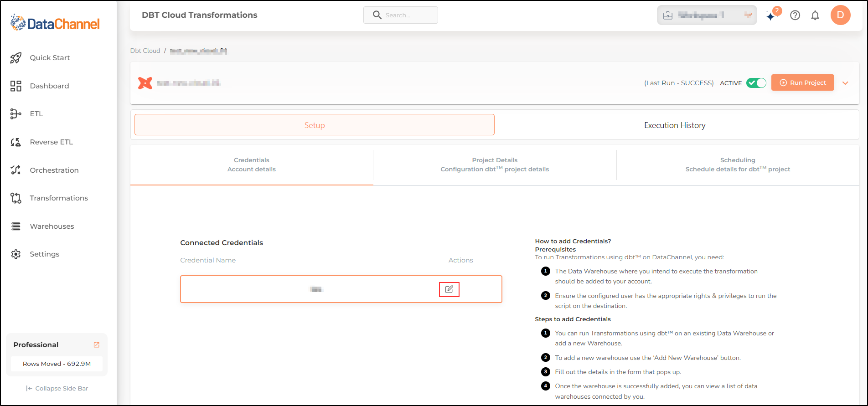Click the Orchestration icon
Image resolution: width=868 pixels, height=406 pixels.
pos(16,170)
